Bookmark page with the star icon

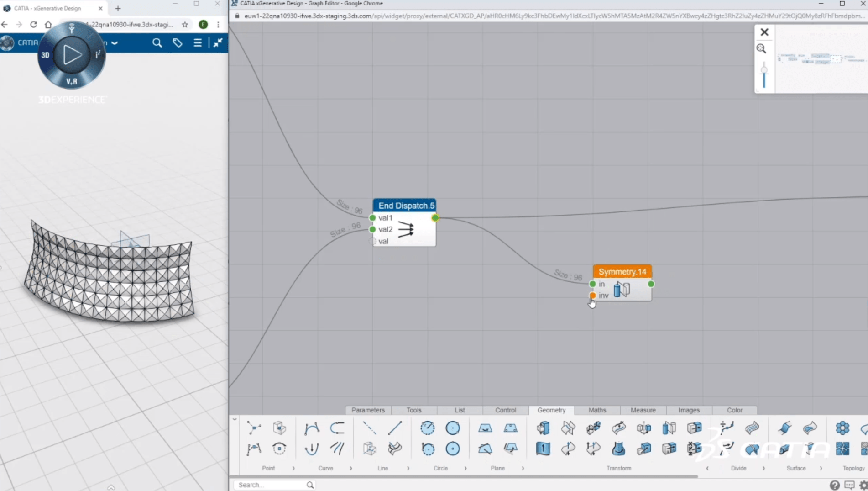(185, 25)
